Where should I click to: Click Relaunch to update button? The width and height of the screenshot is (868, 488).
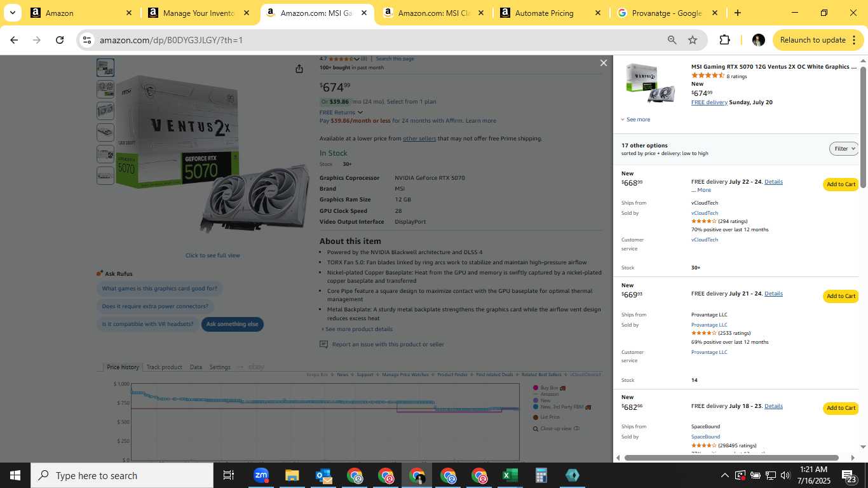pyautogui.click(x=818, y=40)
